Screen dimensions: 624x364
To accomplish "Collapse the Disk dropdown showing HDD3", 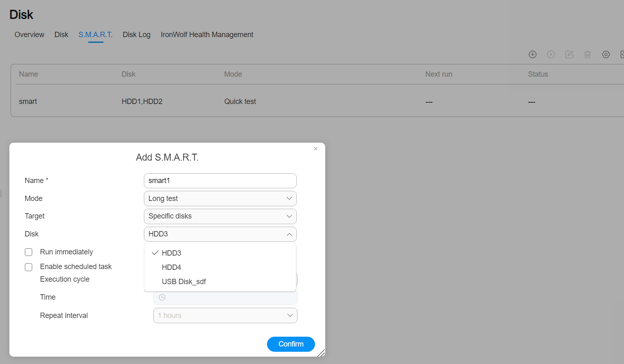I will pyautogui.click(x=220, y=234).
